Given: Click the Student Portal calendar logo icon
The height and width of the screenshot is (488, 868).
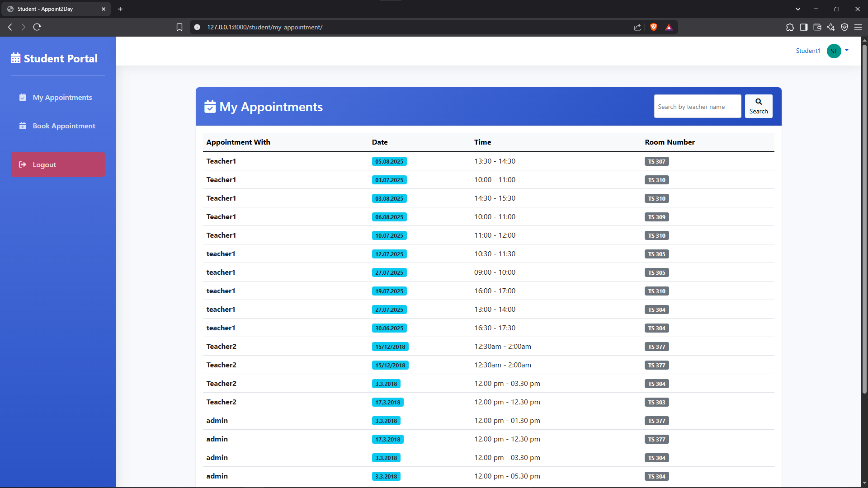Looking at the screenshot, I should [x=16, y=58].
